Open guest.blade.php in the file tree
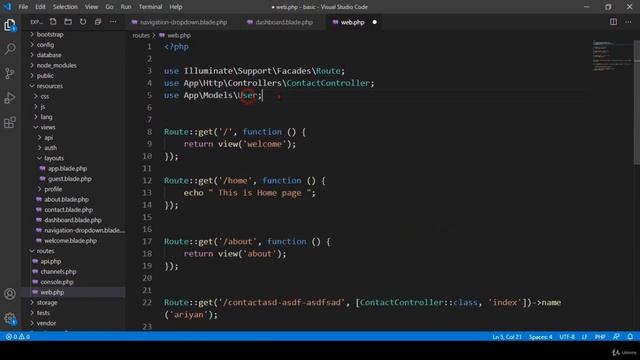The width and height of the screenshot is (640, 360). [69, 178]
